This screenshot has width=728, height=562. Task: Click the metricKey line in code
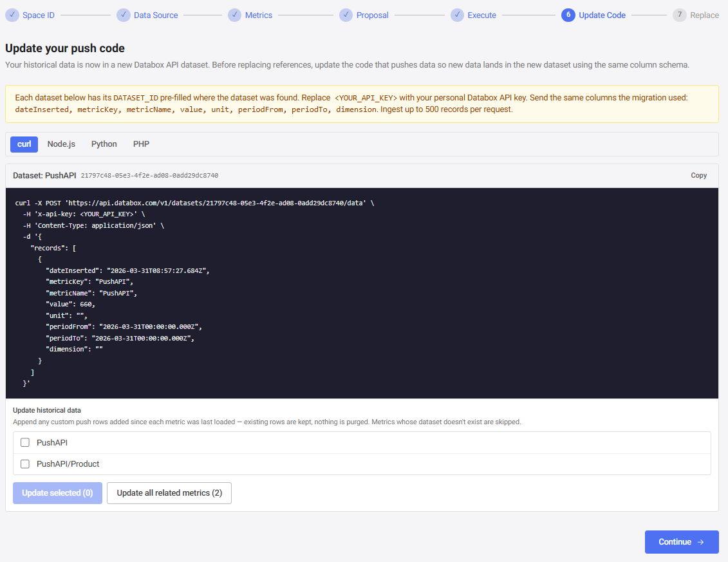(89, 281)
